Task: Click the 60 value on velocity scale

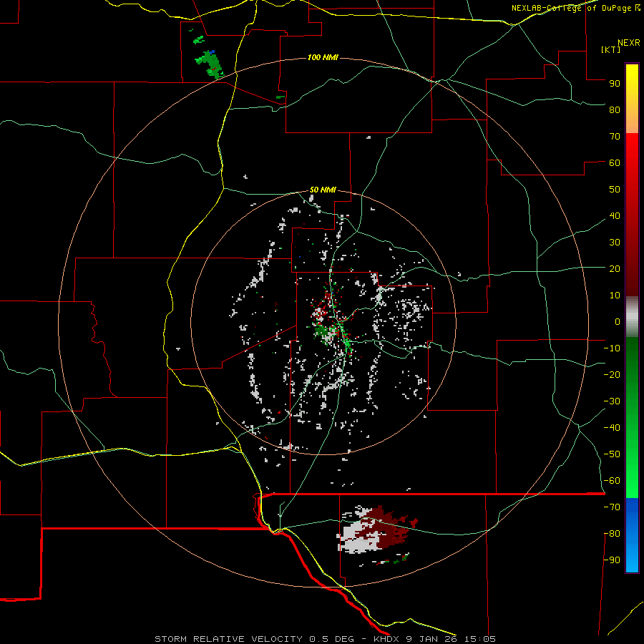Action: 615,162
